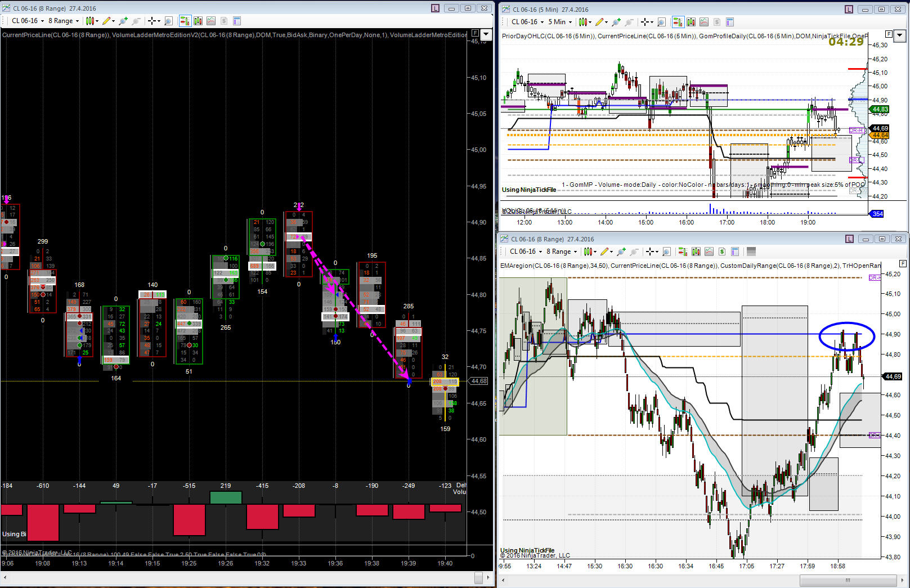Zoom in on the left 8 Range chart
910x588 pixels.
pos(123,21)
